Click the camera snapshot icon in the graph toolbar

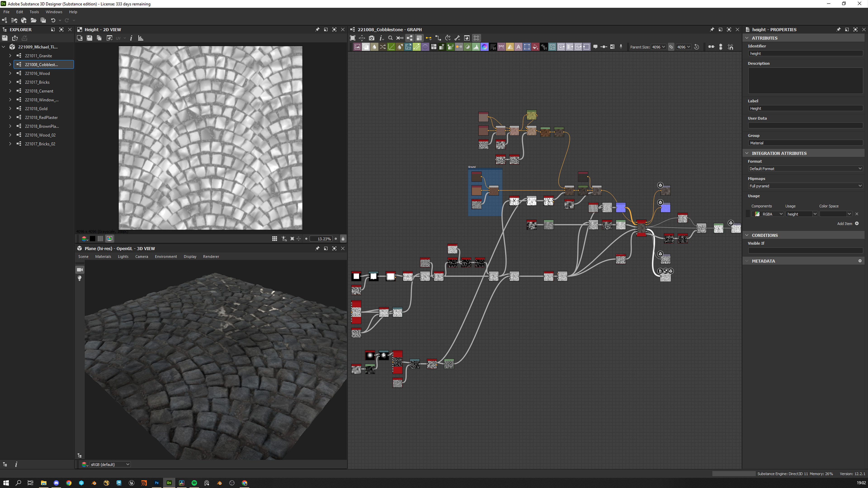tap(371, 38)
